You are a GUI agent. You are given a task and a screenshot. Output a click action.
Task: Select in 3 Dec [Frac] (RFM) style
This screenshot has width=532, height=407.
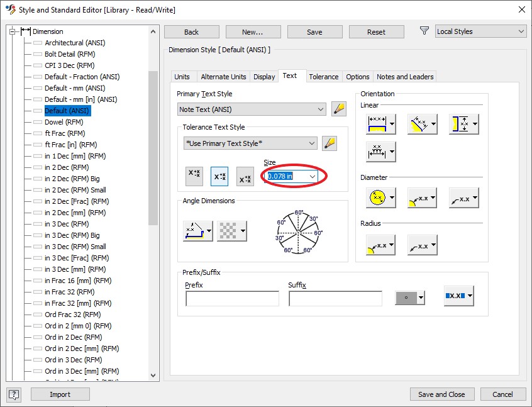pos(77,258)
